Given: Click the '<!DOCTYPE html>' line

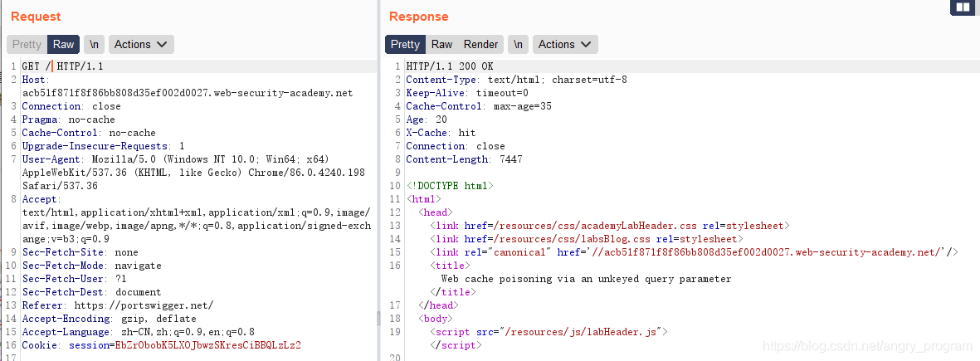Looking at the screenshot, I should (450, 186).
